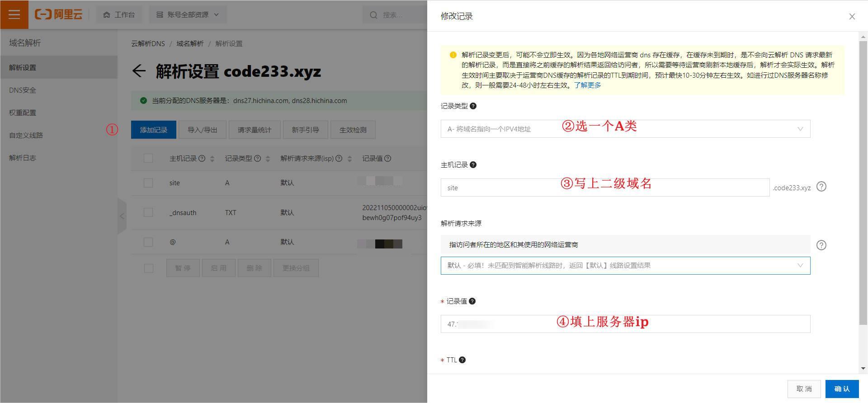Sort by 解析请求来源(isp) column arrows
This screenshot has width=868, height=403.
coord(349,159)
